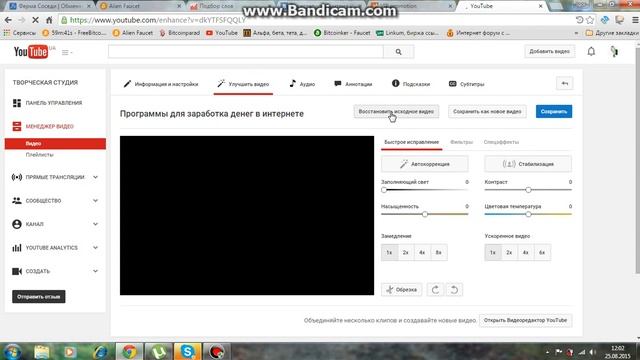Click the Заполняющий свет slider handle
Viewport: 640px width, 360px height.
[384, 190]
